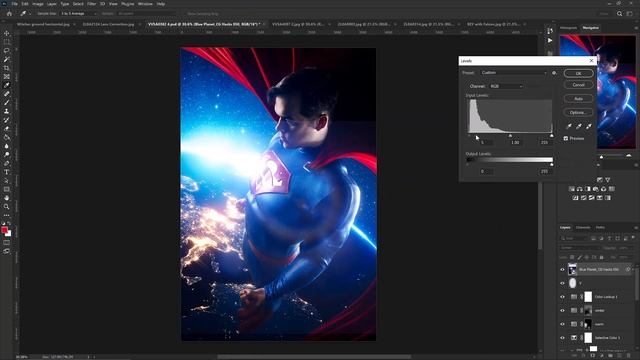
Task: Pick the white point eyedropper in Levels
Action: coord(589,126)
